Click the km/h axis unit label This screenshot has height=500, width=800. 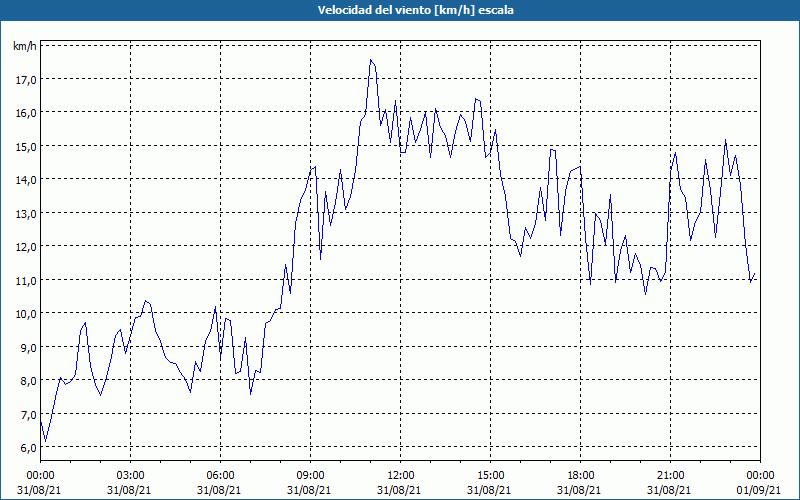(x=24, y=46)
